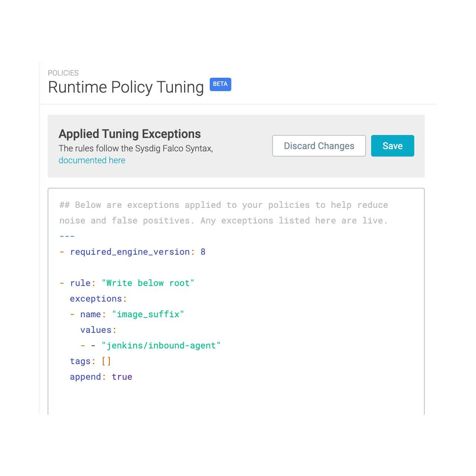
Task: Click the "rule" key in the editor
Action: pos(80,283)
